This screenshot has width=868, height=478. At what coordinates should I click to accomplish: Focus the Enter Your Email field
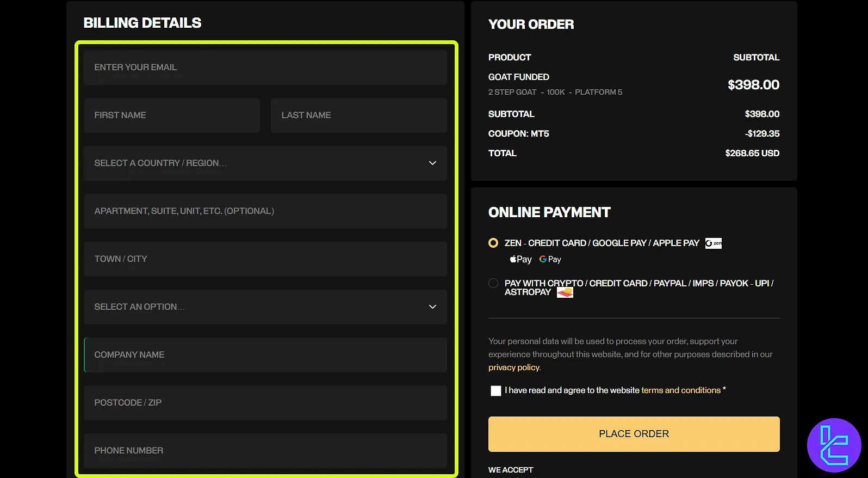(x=265, y=68)
